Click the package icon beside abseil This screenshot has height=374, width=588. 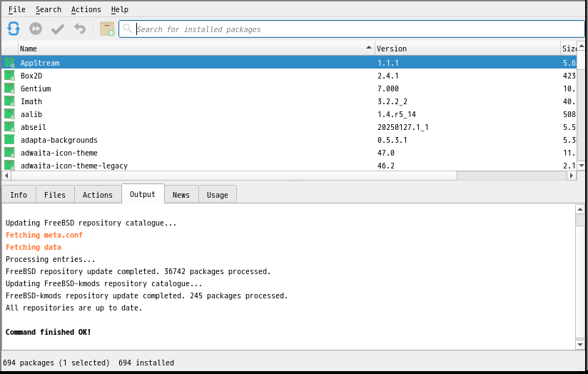click(x=9, y=127)
